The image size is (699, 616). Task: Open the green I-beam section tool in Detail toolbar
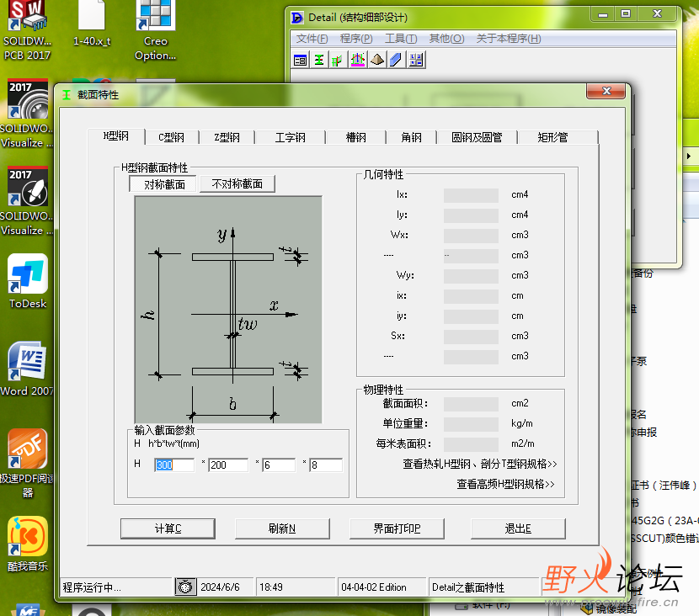tap(318, 60)
